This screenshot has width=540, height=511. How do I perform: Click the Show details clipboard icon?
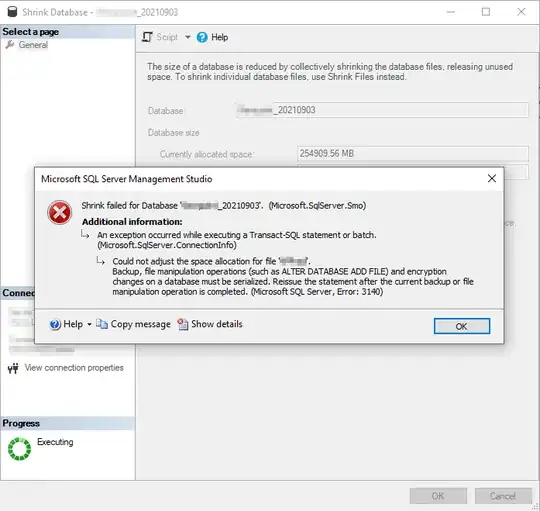[183, 324]
